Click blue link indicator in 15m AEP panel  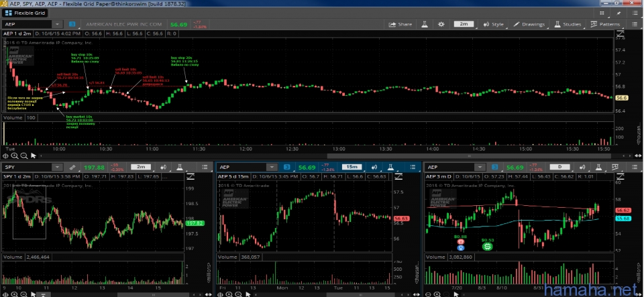point(286,168)
